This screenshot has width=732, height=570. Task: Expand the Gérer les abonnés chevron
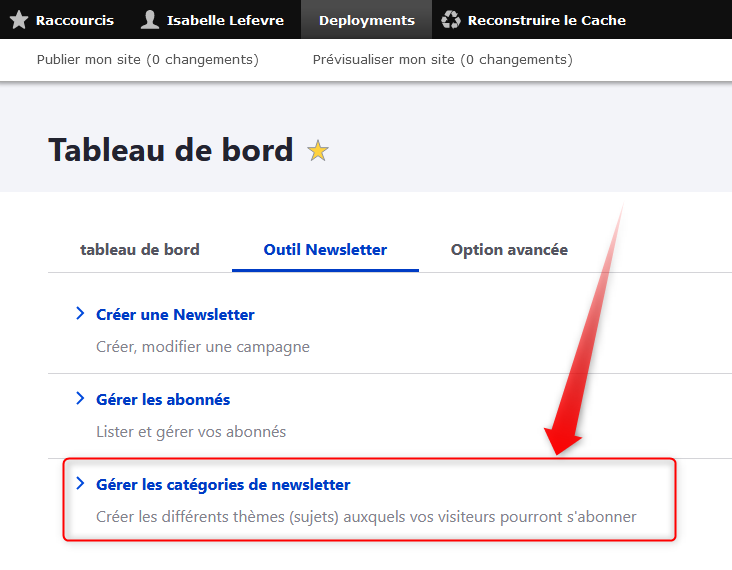pyautogui.click(x=80, y=399)
